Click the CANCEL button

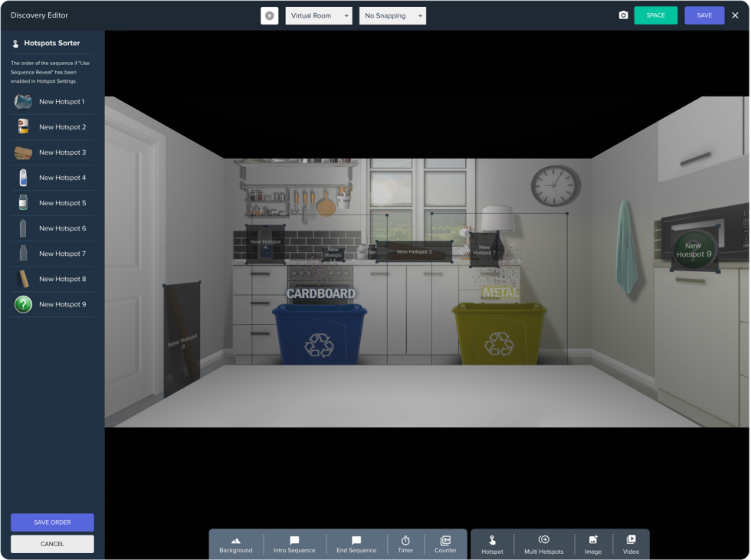[51, 544]
